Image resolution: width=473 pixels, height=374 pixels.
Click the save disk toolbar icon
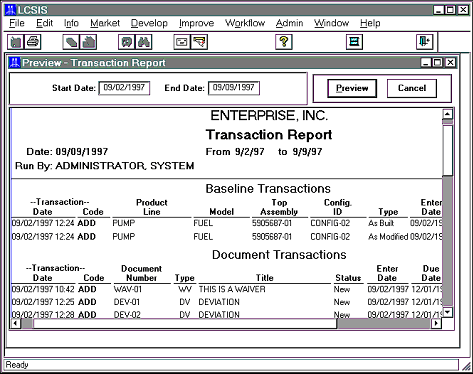16,42
